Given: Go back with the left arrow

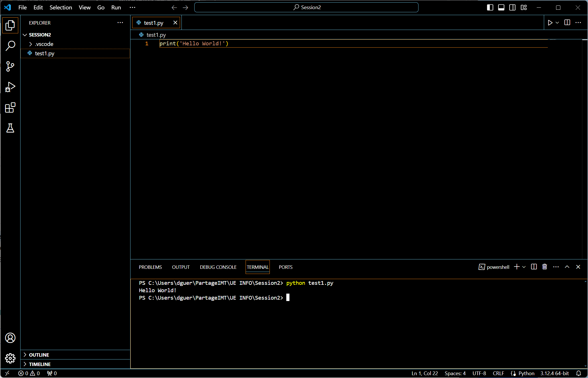Looking at the screenshot, I should (174, 7).
